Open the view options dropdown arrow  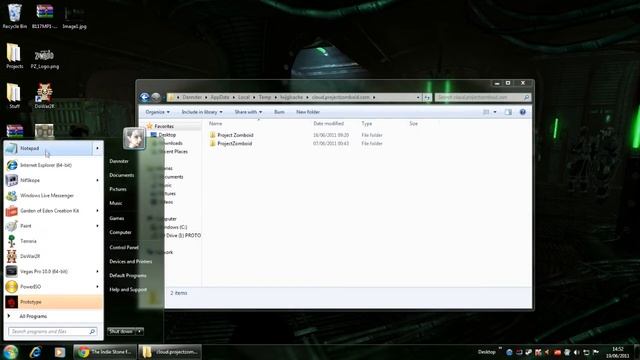click(495, 112)
